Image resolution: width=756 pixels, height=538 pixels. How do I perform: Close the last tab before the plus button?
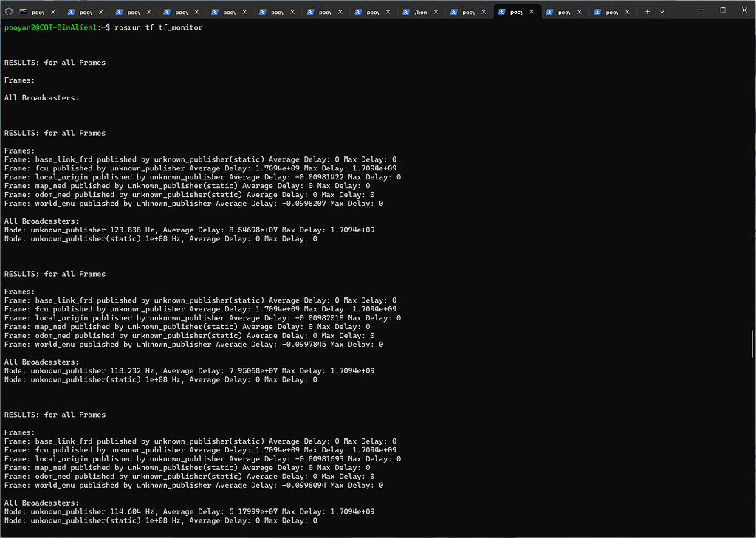coord(628,12)
